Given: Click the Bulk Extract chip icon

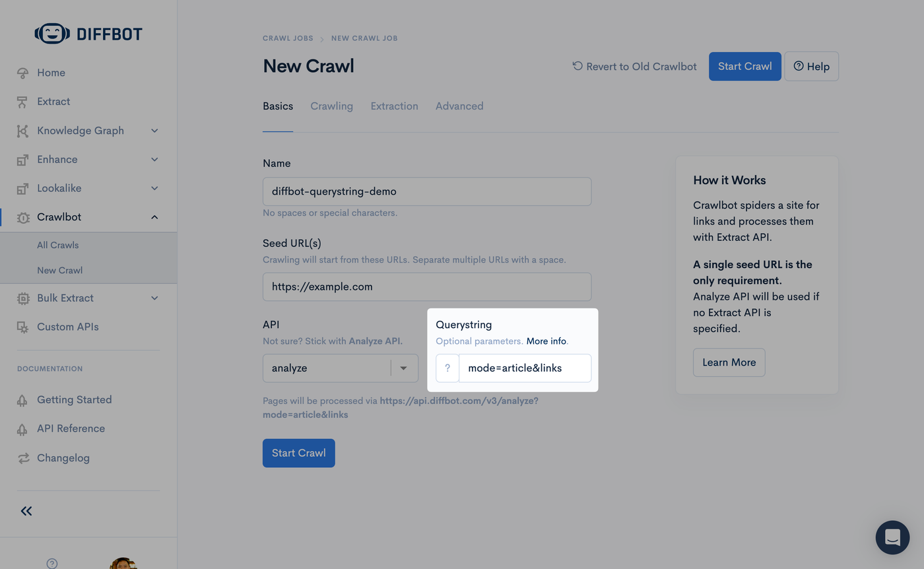Looking at the screenshot, I should tap(23, 298).
